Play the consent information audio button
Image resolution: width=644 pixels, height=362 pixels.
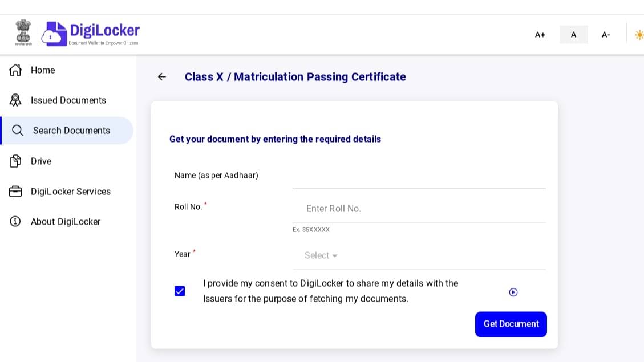click(513, 292)
